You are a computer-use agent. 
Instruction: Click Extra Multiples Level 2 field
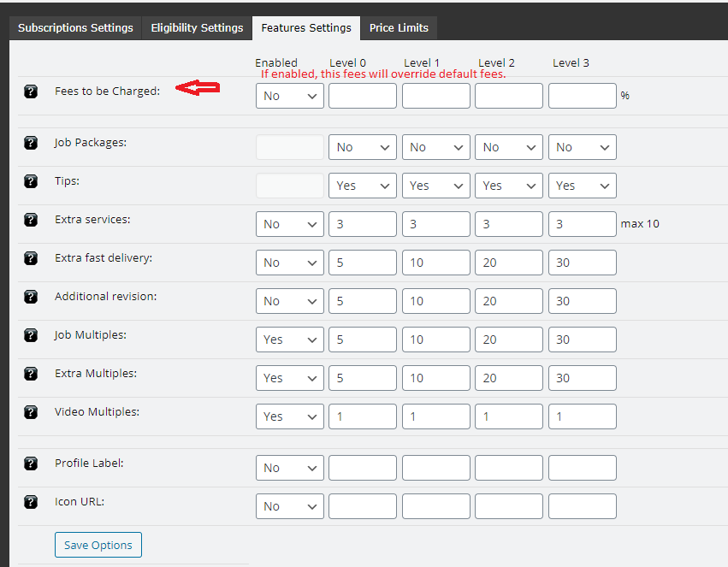coord(509,379)
